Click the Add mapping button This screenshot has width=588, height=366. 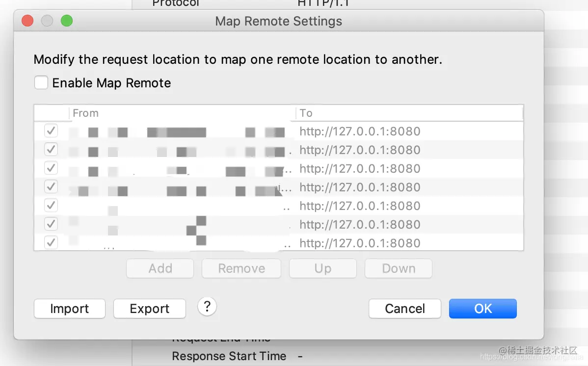pyautogui.click(x=160, y=268)
